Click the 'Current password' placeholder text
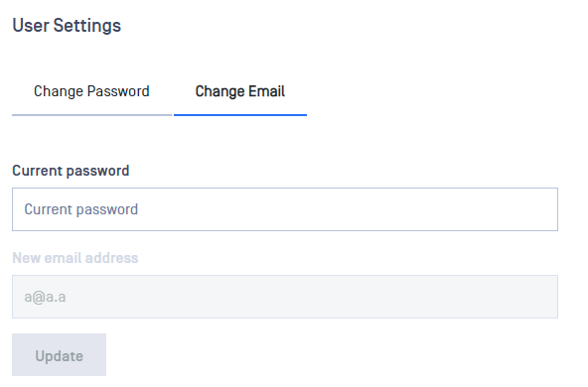The height and width of the screenshot is (387, 588). (x=81, y=209)
